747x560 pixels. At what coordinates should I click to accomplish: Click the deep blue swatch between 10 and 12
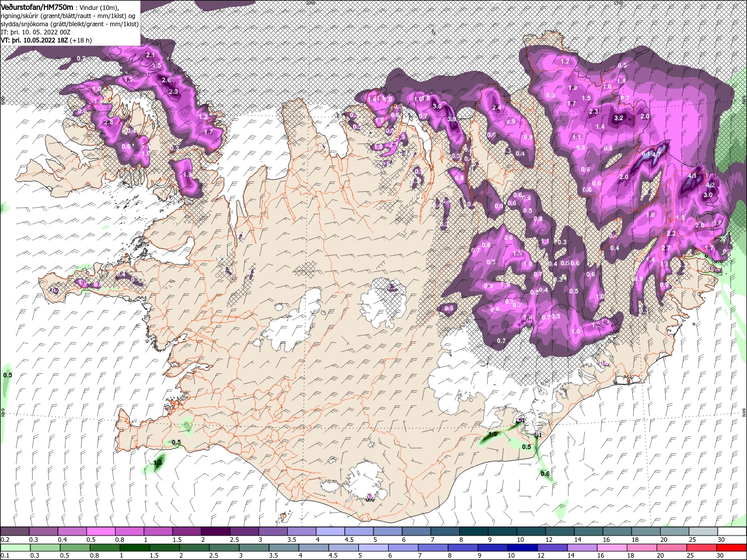(x=522, y=548)
